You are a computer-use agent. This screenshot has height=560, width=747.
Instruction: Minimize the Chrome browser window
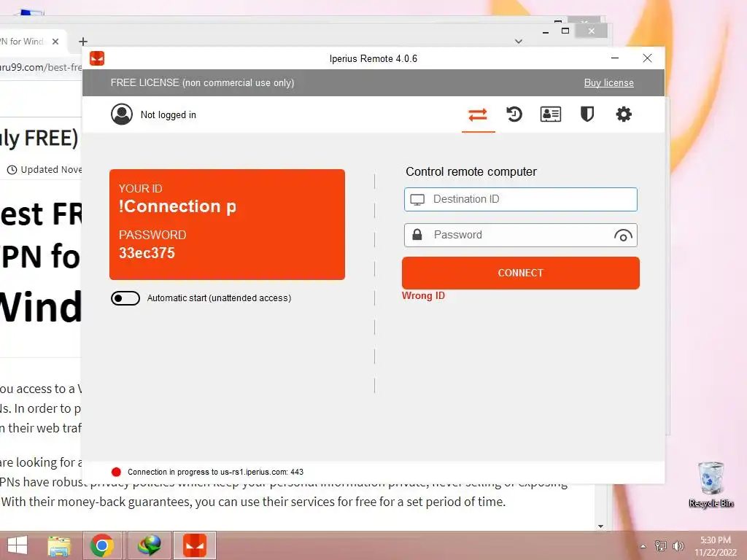click(546, 31)
